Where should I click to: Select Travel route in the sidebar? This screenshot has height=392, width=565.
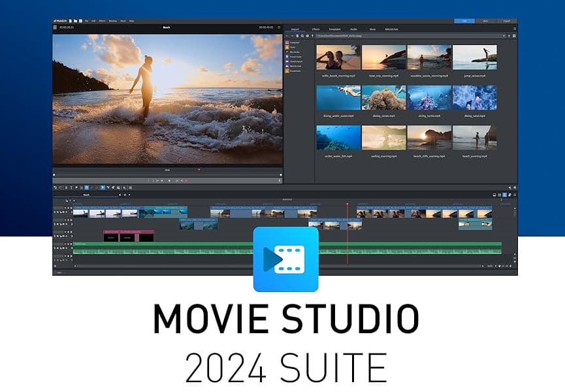click(x=294, y=57)
